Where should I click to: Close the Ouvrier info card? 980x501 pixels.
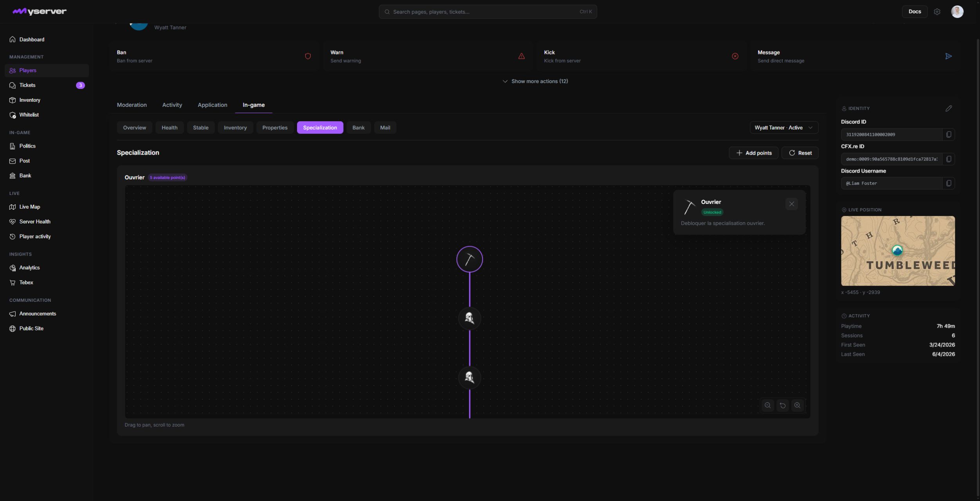[792, 204]
